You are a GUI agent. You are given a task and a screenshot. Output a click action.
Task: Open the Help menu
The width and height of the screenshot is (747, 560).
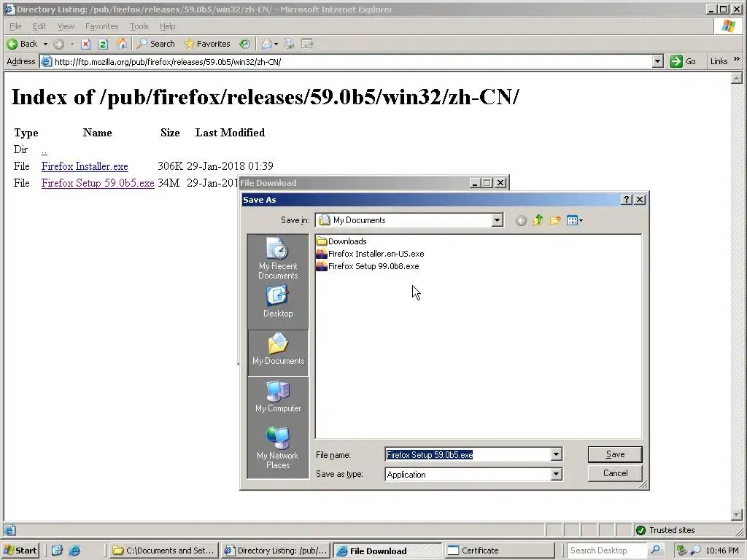tap(167, 26)
